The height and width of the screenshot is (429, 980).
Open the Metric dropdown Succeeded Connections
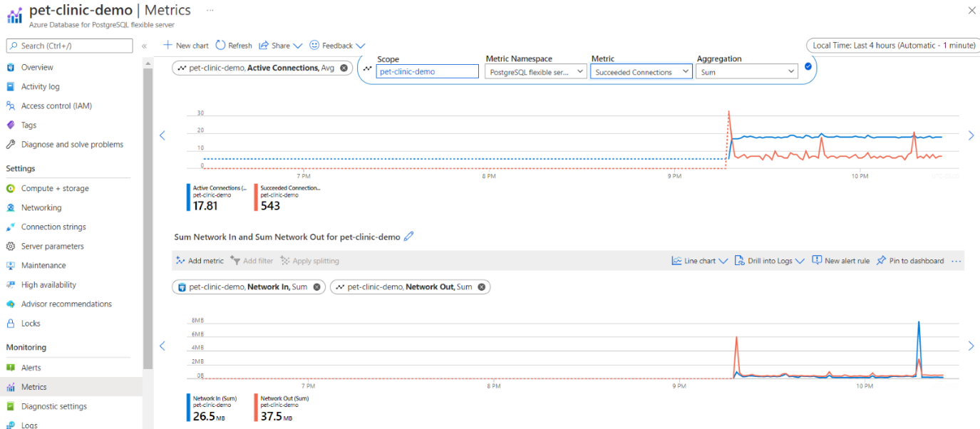641,72
